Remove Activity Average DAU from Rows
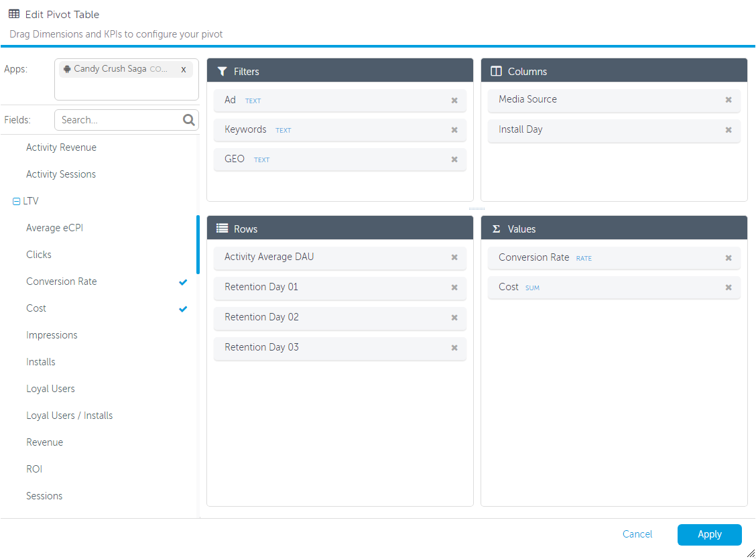The image size is (756, 559). pyautogui.click(x=454, y=257)
